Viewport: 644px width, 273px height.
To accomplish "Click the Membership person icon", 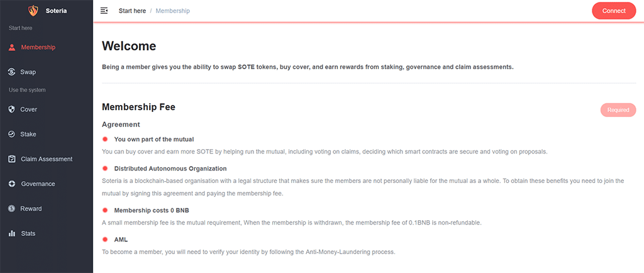I will point(12,47).
